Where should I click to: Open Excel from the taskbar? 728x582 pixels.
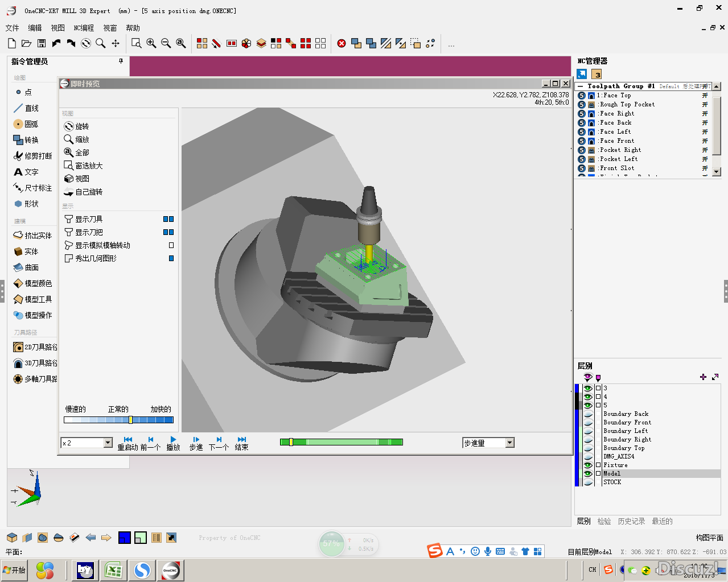coord(114,570)
